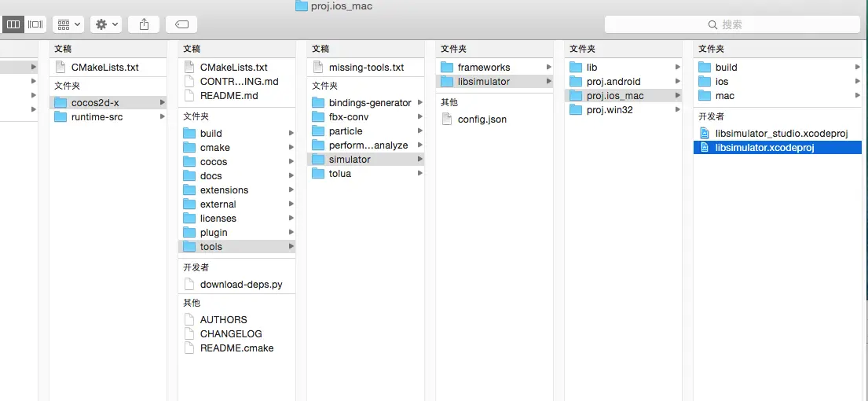The height and width of the screenshot is (401, 868).
Task: Expand the proj.win32 folder arrow
Action: (678, 109)
